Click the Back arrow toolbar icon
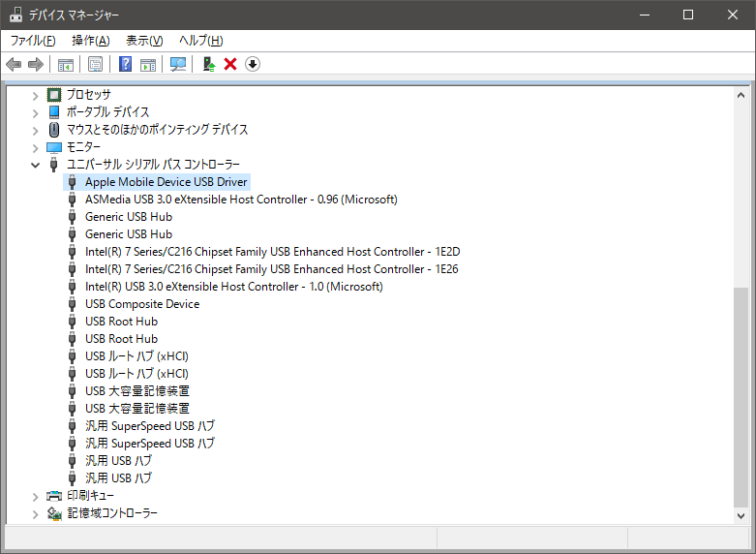756x554 pixels. coord(14,64)
